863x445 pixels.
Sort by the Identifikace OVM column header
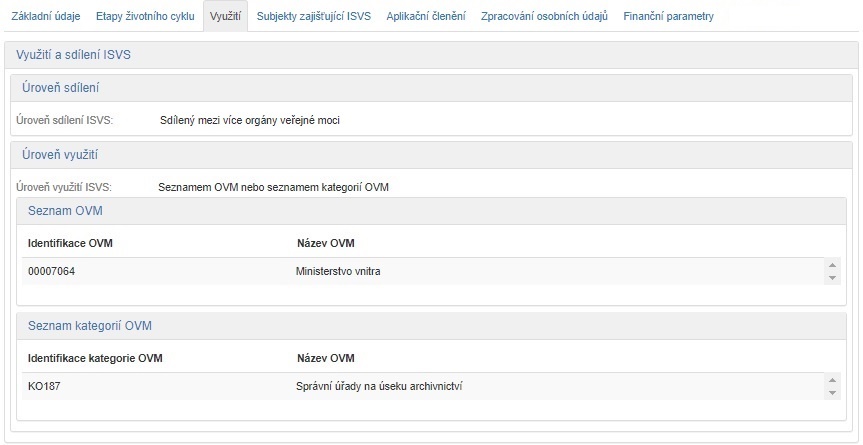click(78, 243)
